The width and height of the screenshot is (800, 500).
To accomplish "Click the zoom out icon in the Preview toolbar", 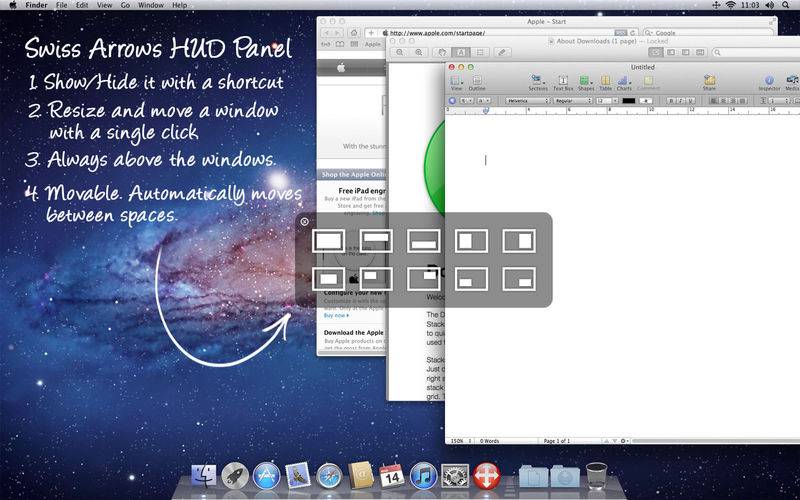I will click(x=400, y=53).
